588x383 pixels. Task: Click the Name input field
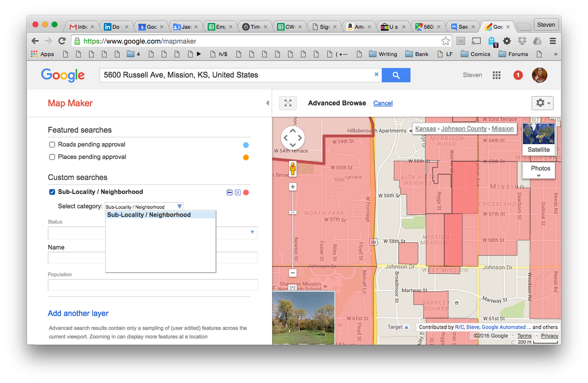pos(152,257)
